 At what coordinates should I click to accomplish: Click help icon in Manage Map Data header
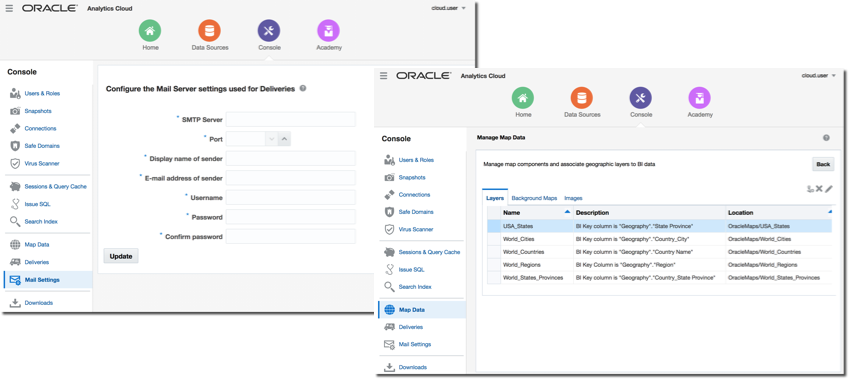pyautogui.click(x=826, y=138)
